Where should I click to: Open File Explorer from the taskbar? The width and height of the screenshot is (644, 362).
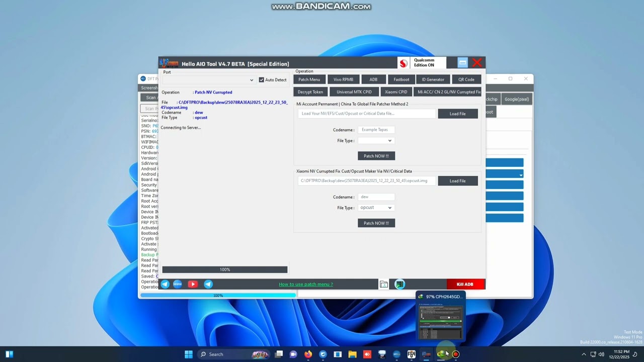[x=352, y=354]
